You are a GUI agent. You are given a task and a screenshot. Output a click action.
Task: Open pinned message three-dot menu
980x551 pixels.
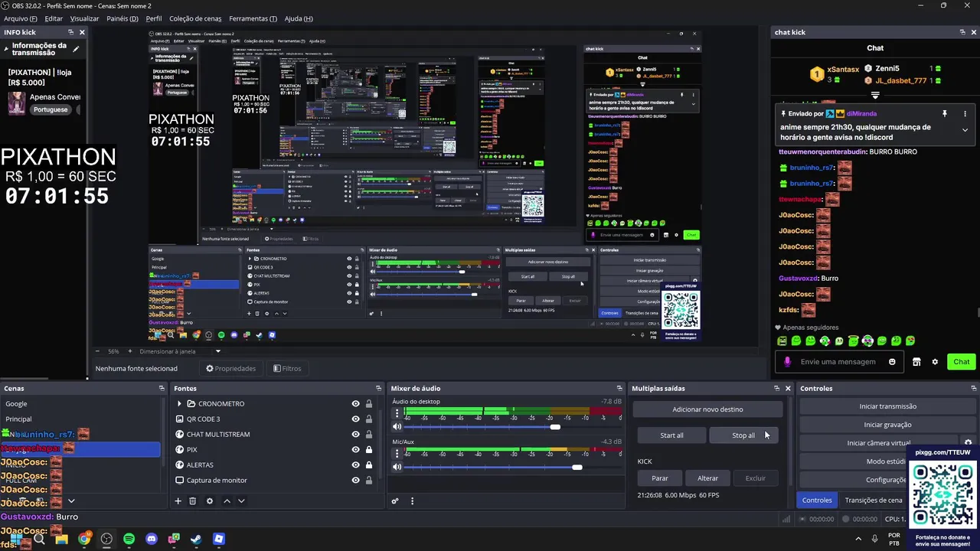coord(965,114)
